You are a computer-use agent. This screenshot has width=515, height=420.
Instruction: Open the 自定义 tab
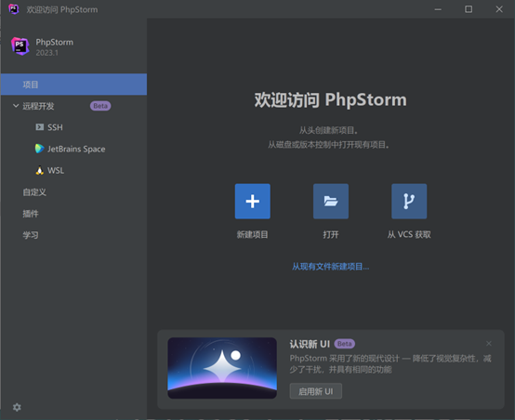click(x=73, y=192)
